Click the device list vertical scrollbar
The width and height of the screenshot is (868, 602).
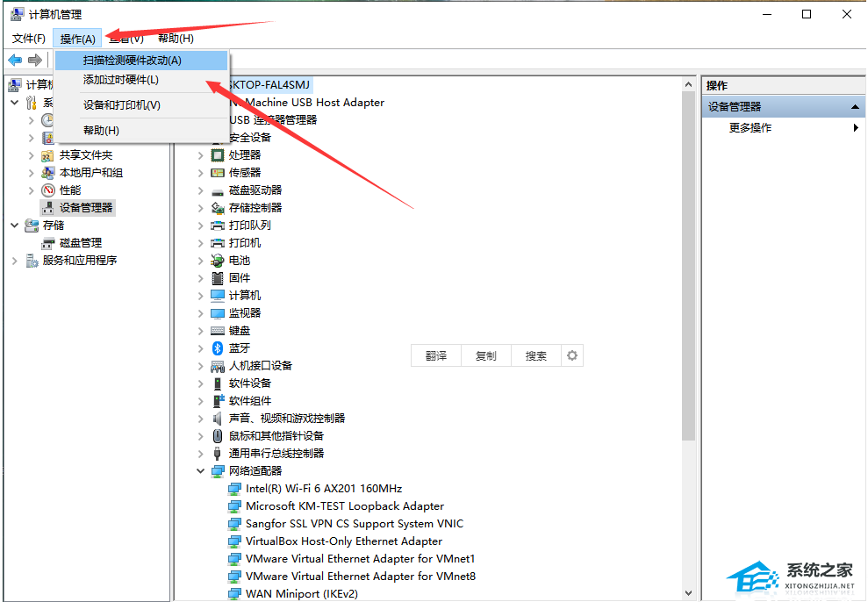689,263
